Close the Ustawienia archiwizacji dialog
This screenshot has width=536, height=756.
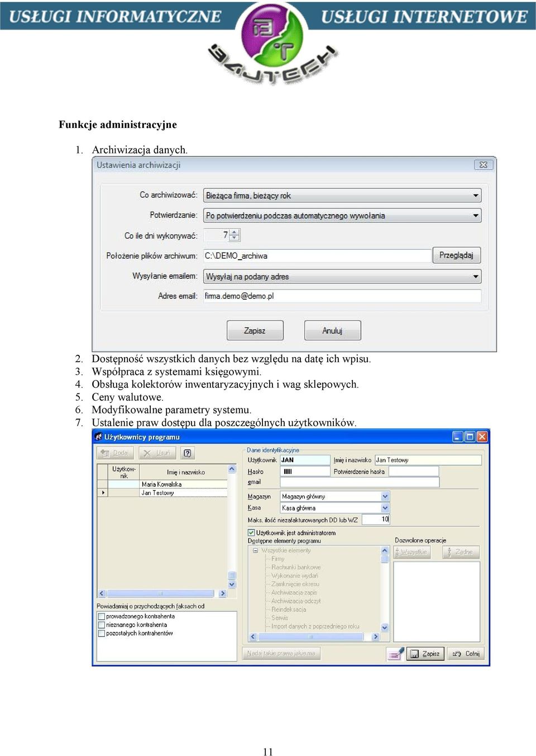tap(483, 165)
